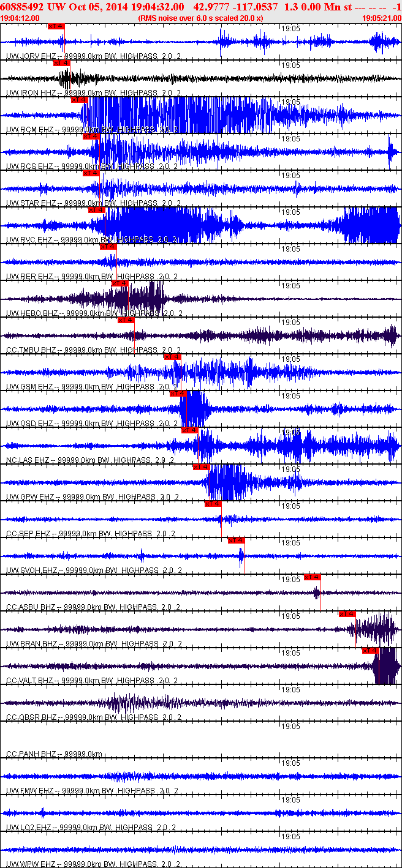
Task: Click the 'UW GPW EHZ' station label
Action: tap(30, 497)
